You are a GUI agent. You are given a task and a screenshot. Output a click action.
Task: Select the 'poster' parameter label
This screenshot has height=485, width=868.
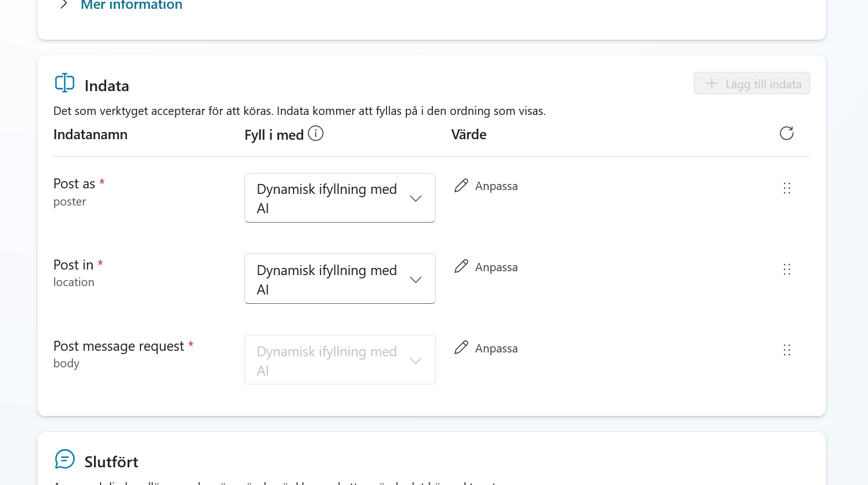click(70, 202)
